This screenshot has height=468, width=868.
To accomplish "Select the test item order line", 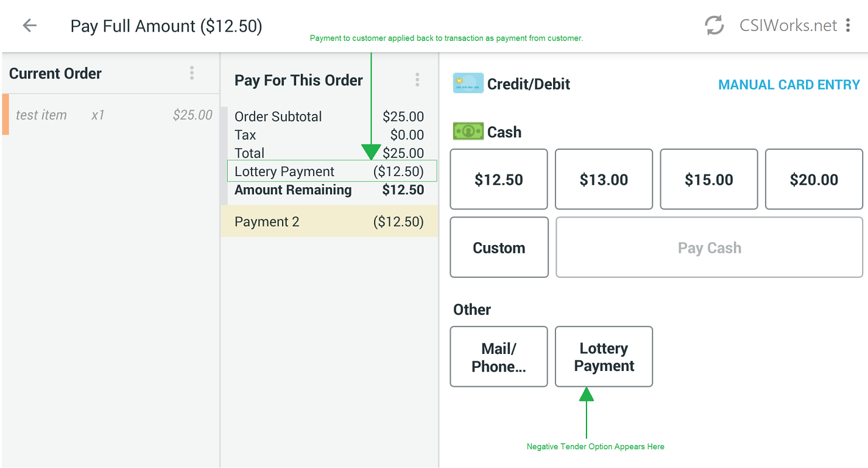I will [111, 115].
